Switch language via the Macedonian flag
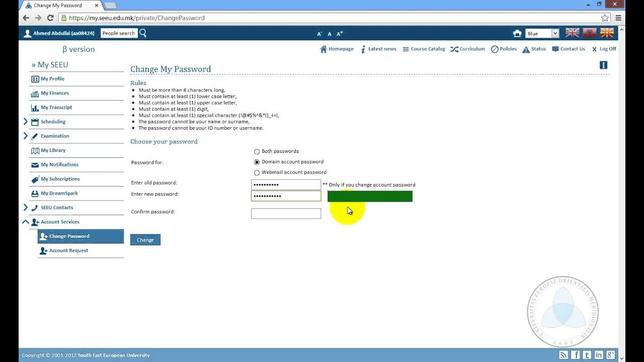Viewport: 644px width, 362px height. coord(607,33)
